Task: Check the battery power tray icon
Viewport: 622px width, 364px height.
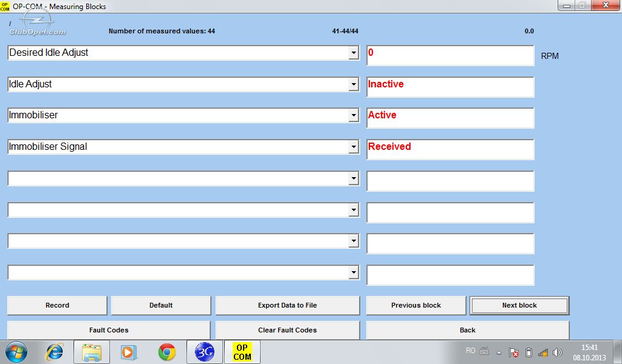Action: (x=528, y=352)
